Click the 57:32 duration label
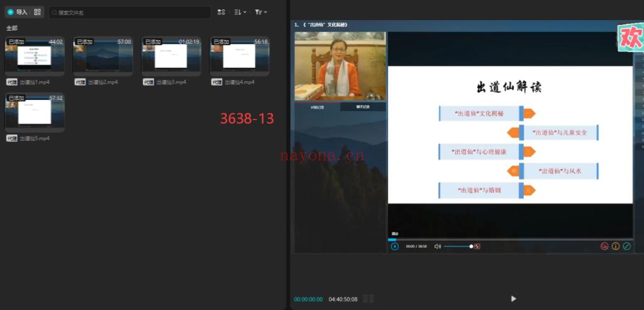The height and width of the screenshot is (310, 644). (x=56, y=98)
